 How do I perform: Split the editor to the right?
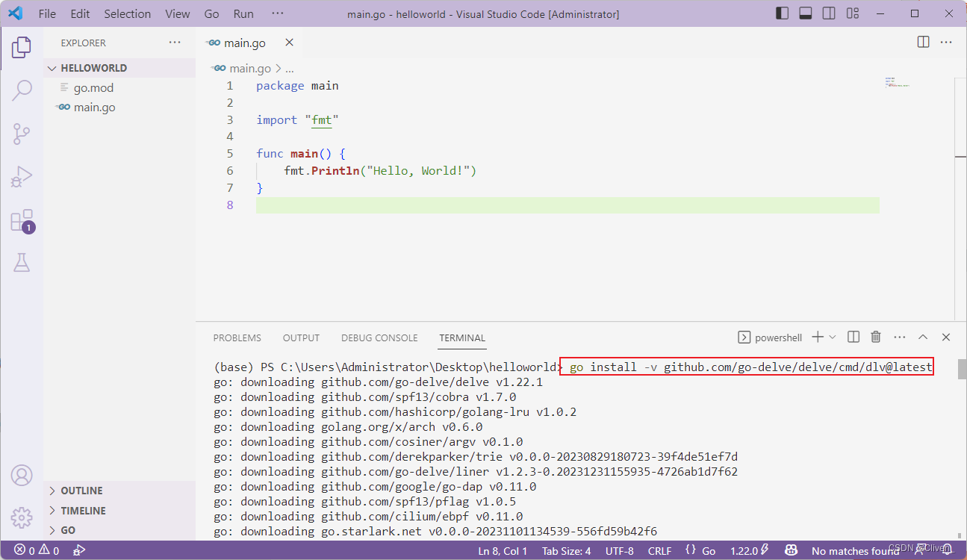click(x=924, y=43)
